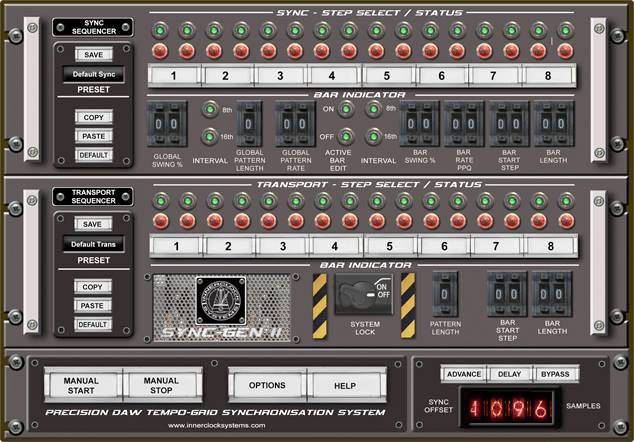The image size is (634, 442).
Task: Set global interval to 8th LED
Action: 210,109
